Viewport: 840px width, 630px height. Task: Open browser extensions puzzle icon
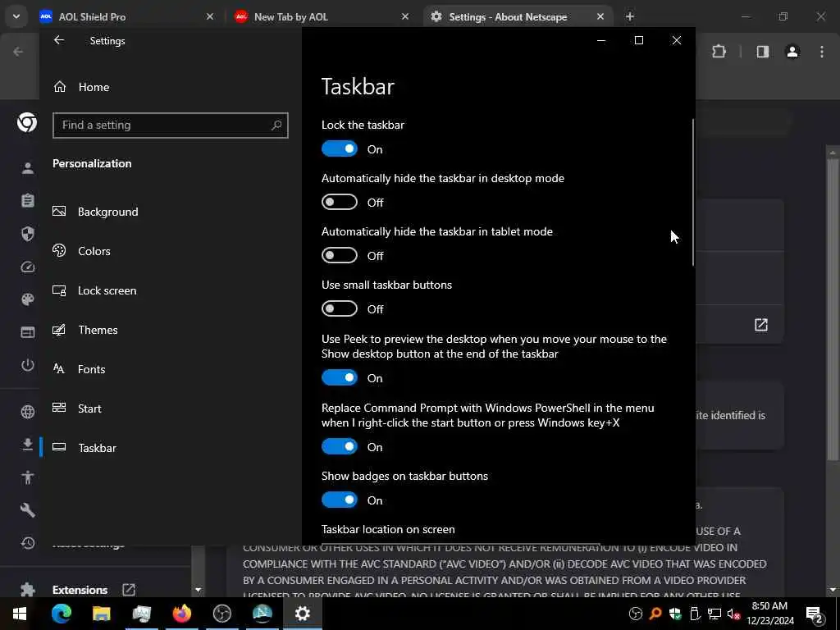point(719,52)
